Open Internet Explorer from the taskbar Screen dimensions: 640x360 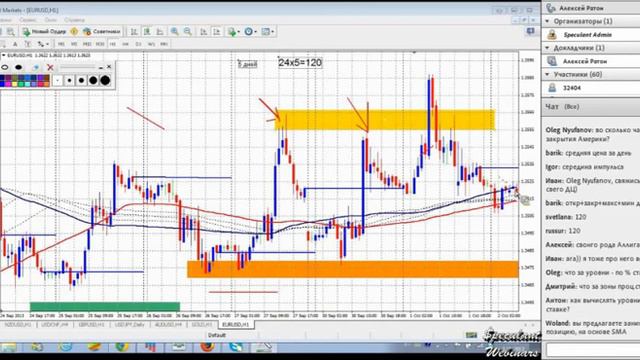click(65, 347)
